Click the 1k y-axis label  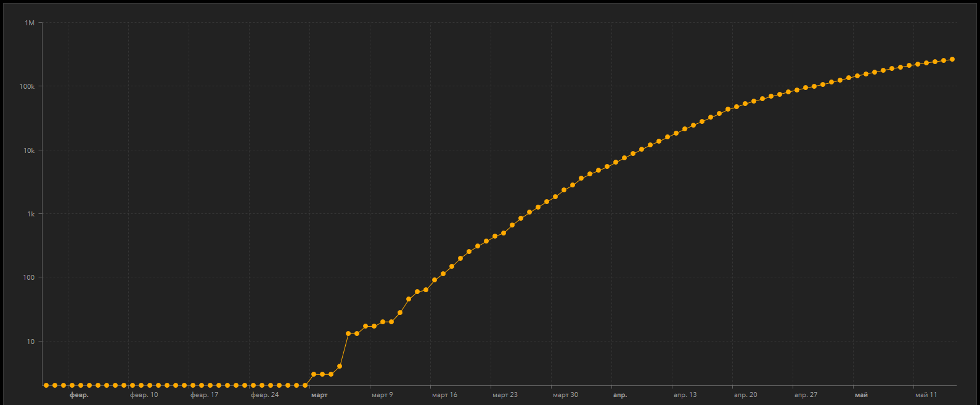[x=31, y=214]
